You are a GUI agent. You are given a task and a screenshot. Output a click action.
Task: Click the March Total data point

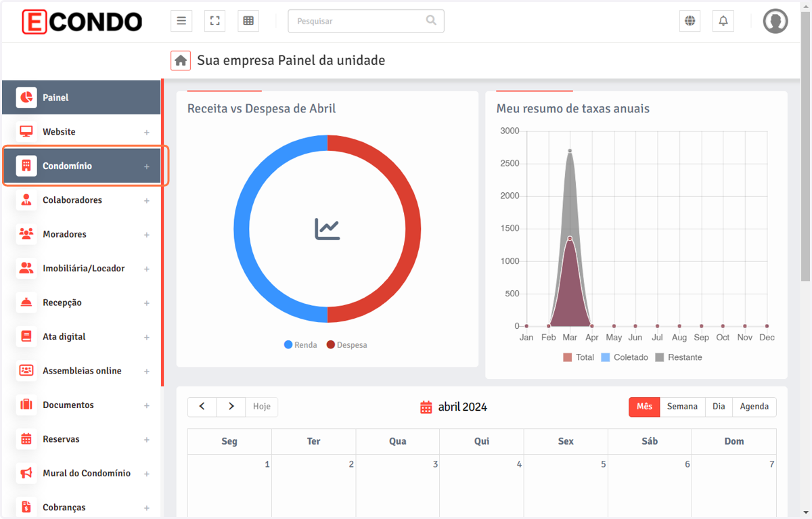pyautogui.click(x=570, y=238)
